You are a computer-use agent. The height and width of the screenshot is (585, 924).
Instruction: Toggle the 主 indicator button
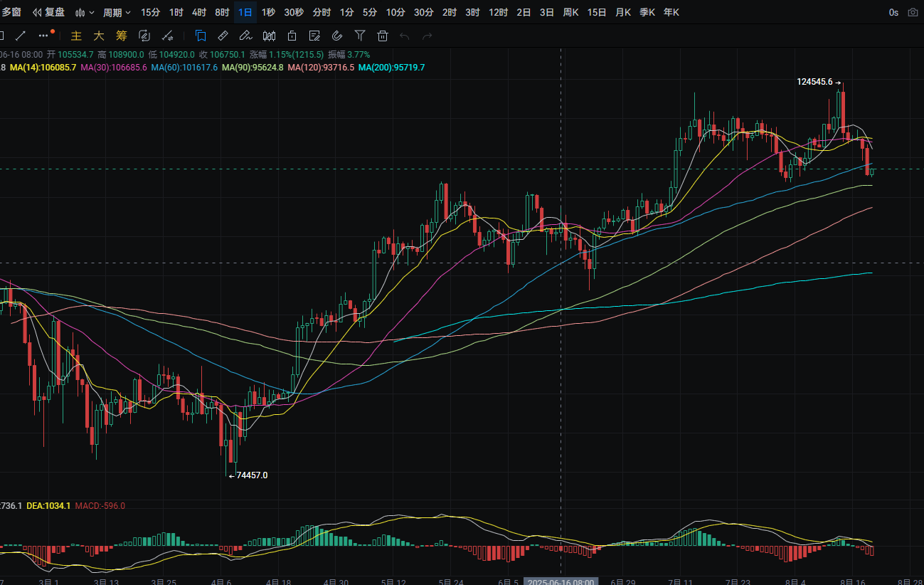tap(77, 36)
